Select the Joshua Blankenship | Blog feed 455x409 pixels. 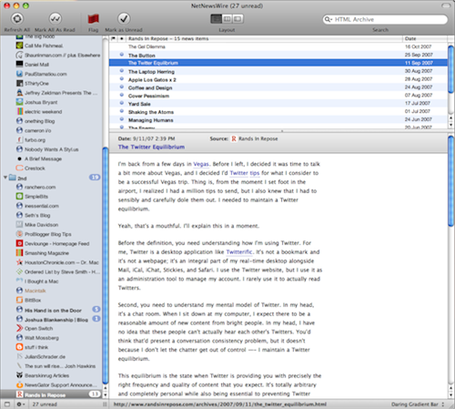pyautogui.click(x=52, y=319)
